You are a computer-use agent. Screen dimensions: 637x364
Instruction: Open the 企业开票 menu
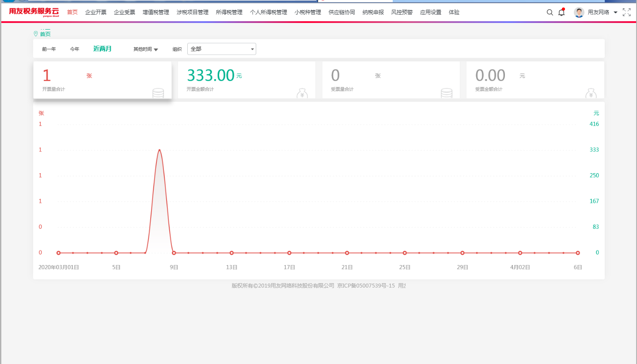[96, 12]
